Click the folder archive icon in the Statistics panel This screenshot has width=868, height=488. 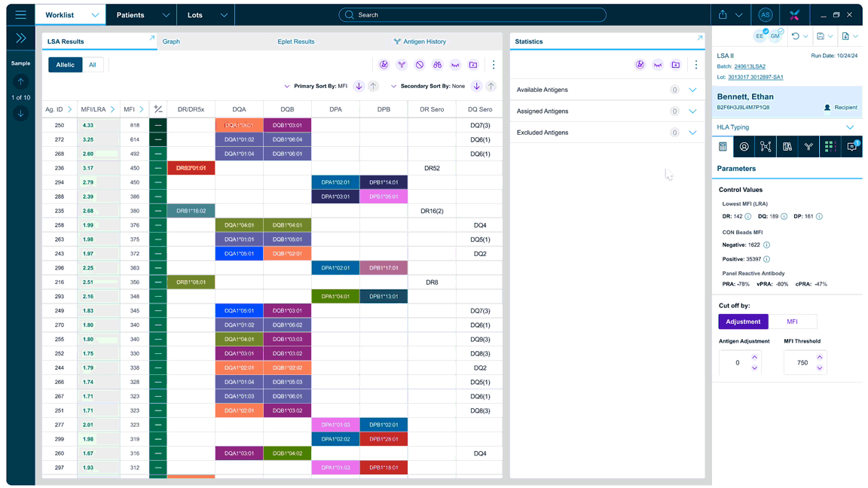(675, 65)
